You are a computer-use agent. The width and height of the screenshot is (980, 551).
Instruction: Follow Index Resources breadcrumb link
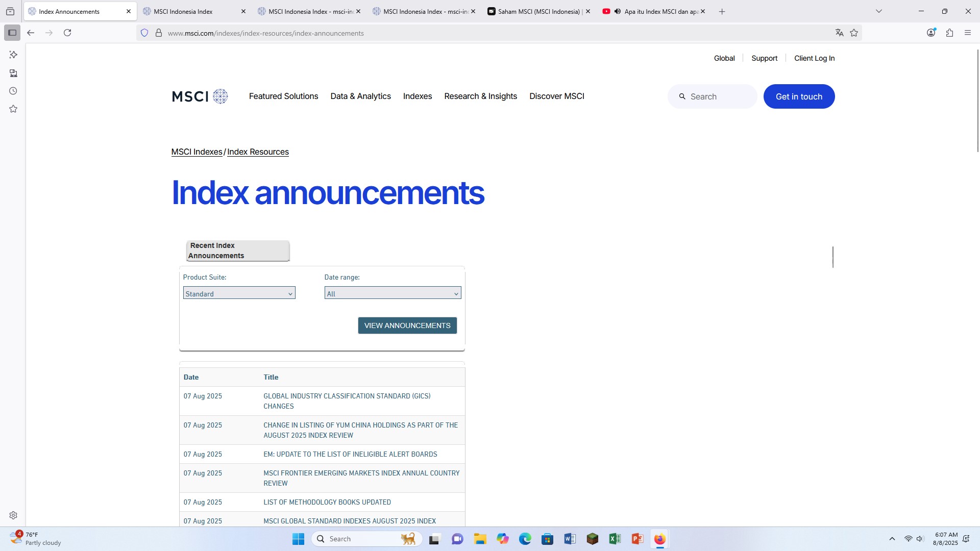pyautogui.click(x=258, y=152)
